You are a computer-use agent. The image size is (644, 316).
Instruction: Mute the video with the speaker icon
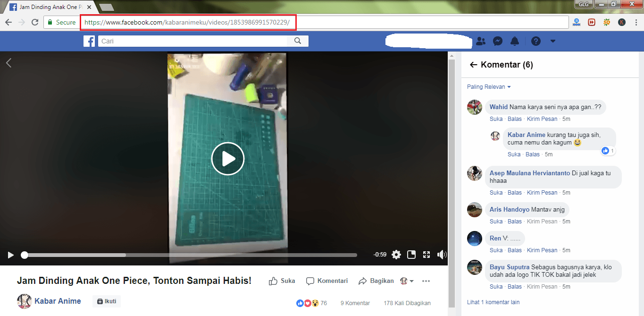click(442, 254)
